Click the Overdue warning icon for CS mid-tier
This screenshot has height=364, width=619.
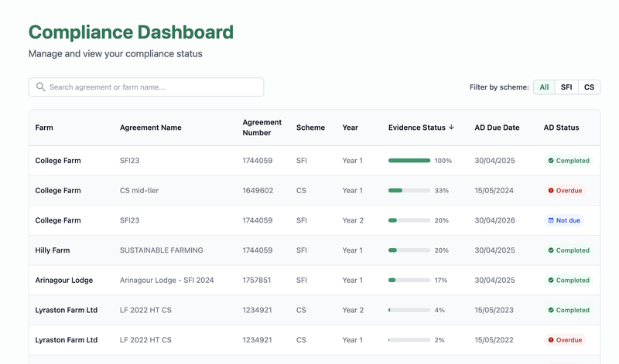click(x=551, y=191)
